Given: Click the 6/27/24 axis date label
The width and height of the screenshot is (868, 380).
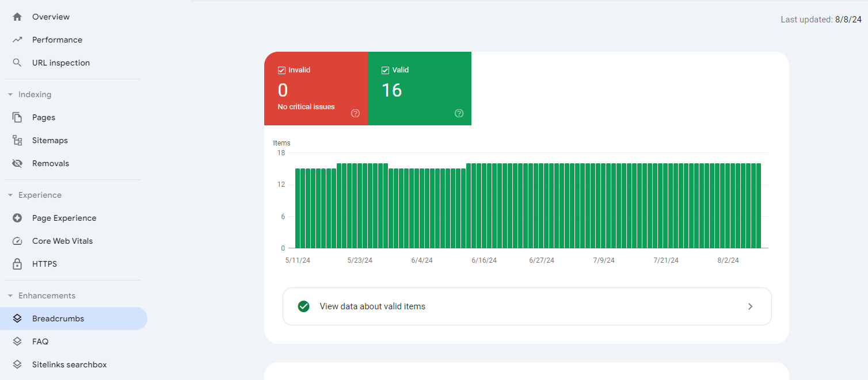Looking at the screenshot, I should (x=542, y=260).
